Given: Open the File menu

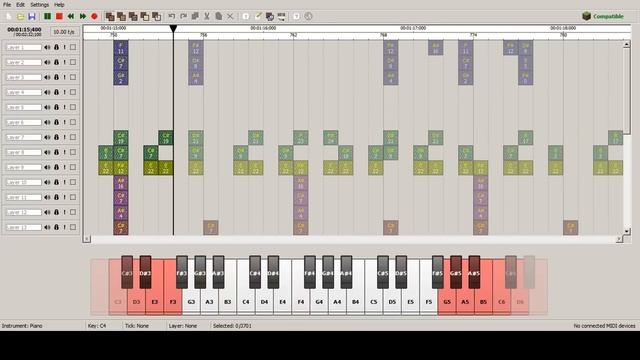Looking at the screenshot, I should point(7,5).
